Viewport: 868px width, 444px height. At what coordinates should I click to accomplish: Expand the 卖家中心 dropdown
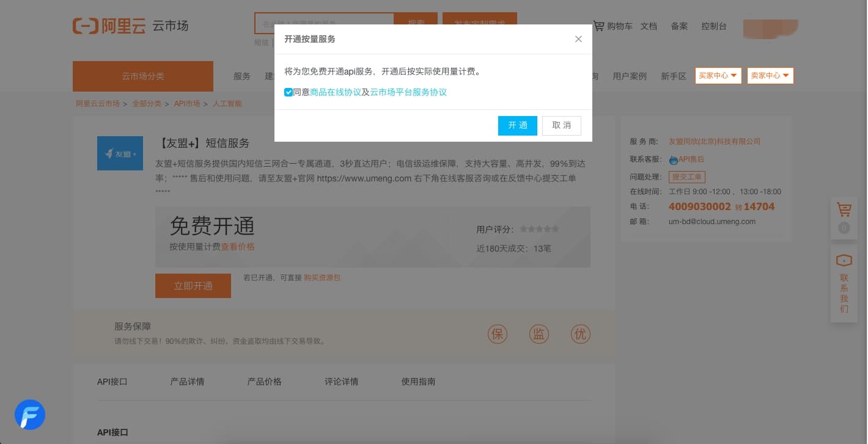pos(770,76)
